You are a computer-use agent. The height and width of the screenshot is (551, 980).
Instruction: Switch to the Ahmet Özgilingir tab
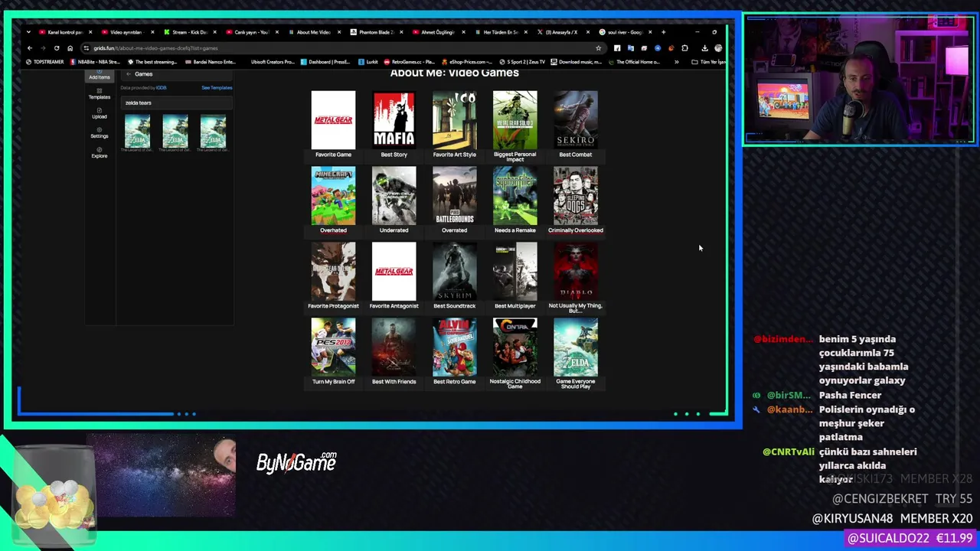point(437,32)
